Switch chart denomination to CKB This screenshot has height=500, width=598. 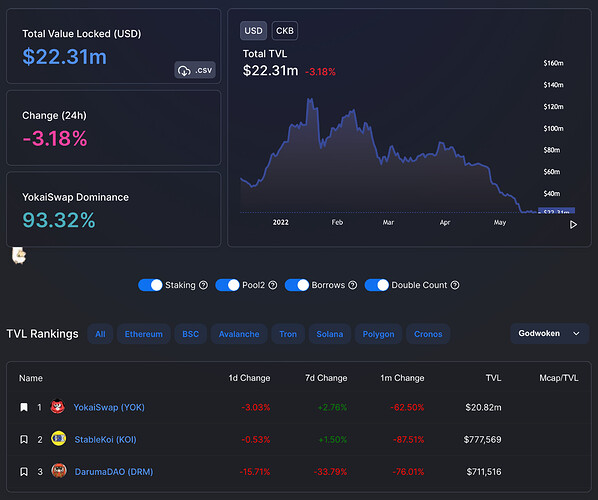tap(285, 31)
